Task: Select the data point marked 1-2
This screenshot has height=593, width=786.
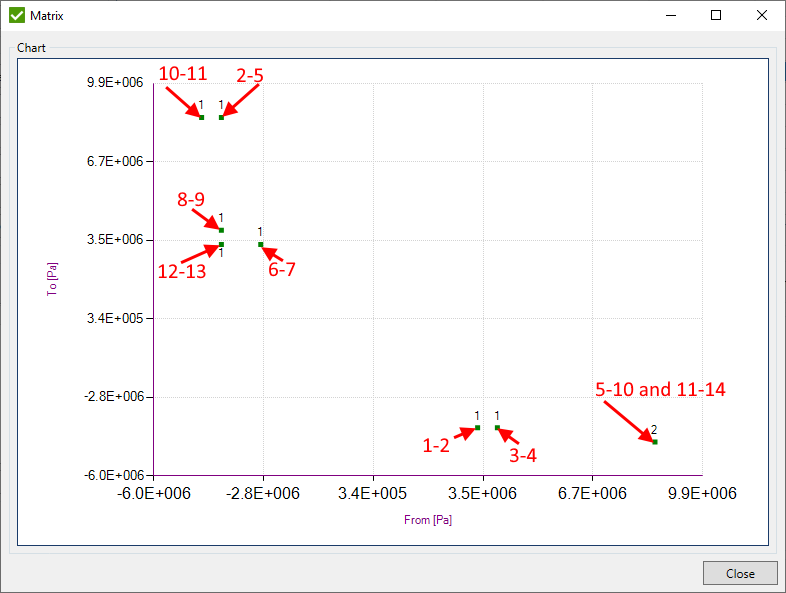Action: pyautogui.click(x=477, y=428)
